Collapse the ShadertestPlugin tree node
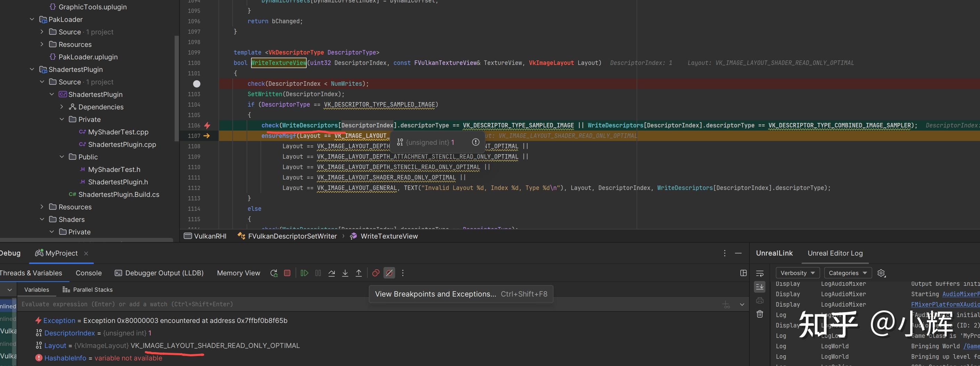 coord(32,69)
